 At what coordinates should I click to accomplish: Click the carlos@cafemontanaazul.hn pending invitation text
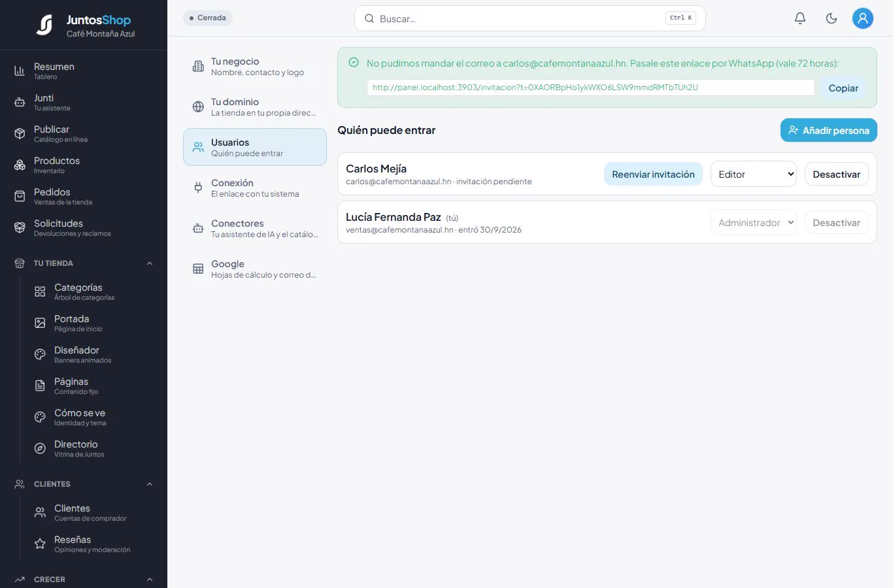[x=439, y=182]
